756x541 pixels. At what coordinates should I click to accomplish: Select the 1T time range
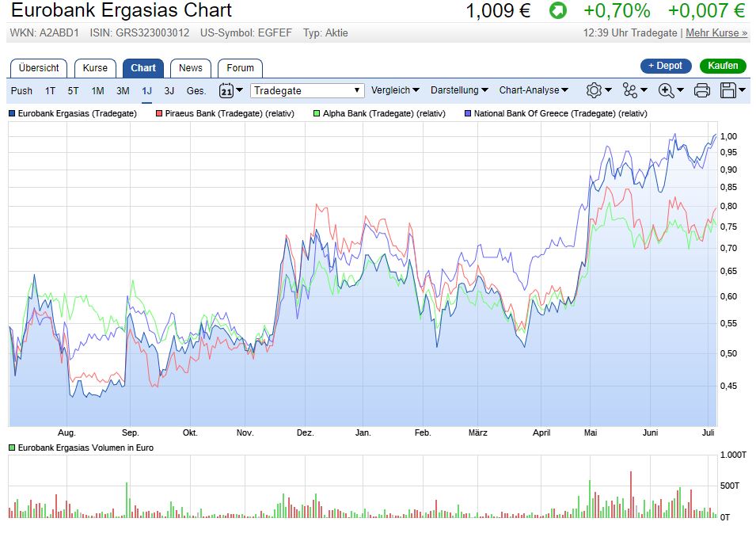tap(50, 91)
